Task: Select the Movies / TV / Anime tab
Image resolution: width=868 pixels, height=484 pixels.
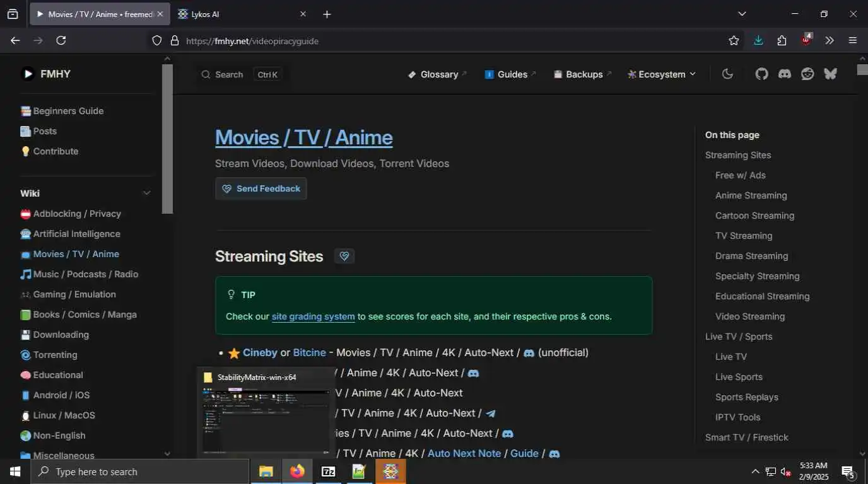Action: [100, 14]
